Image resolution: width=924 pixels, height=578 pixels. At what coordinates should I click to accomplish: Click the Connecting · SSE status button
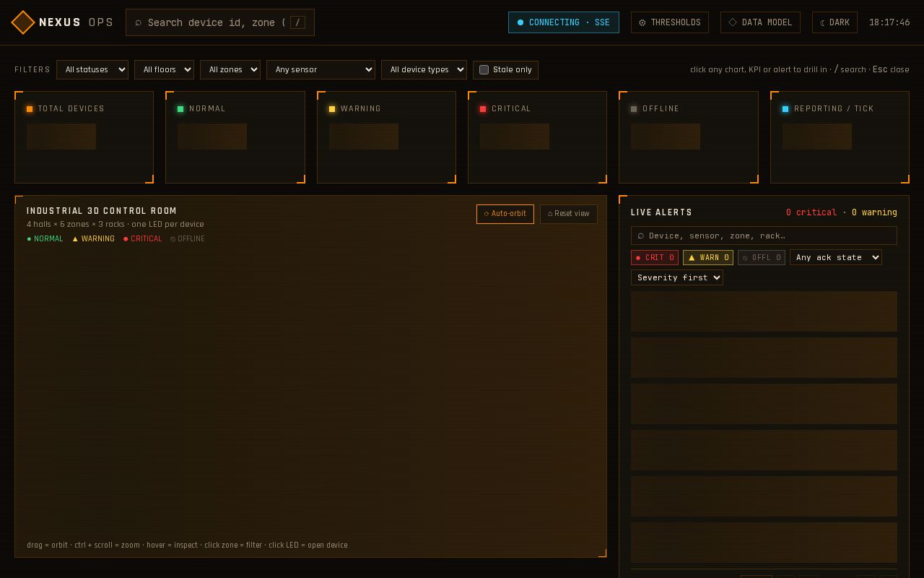point(564,22)
